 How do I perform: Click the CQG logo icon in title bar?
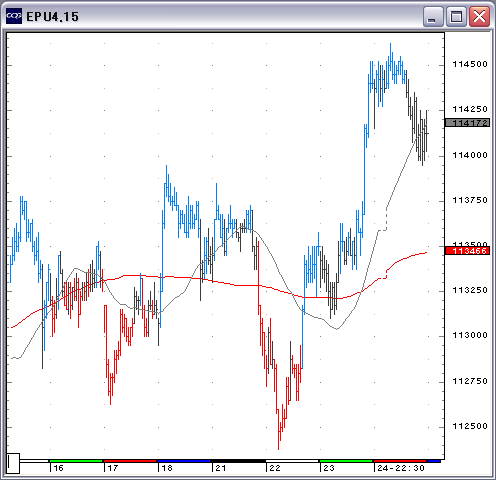[x=14, y=16]
